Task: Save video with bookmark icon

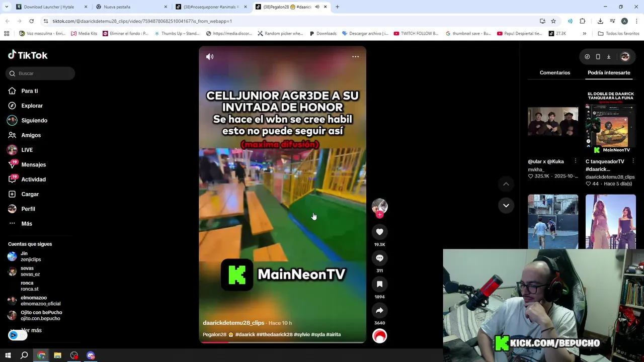Action: pyautogui.click(x=379, y=284)
